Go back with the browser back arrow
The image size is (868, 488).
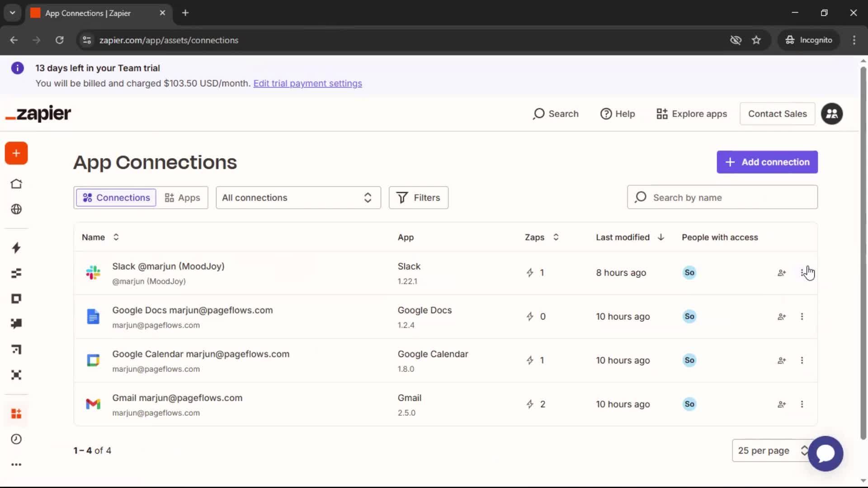[14, 40]
